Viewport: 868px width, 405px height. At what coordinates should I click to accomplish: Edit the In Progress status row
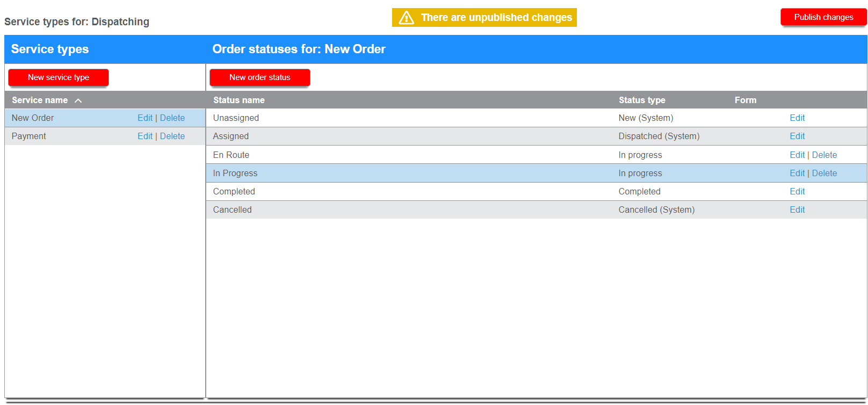pyautogui.click(x=797, y=173)
